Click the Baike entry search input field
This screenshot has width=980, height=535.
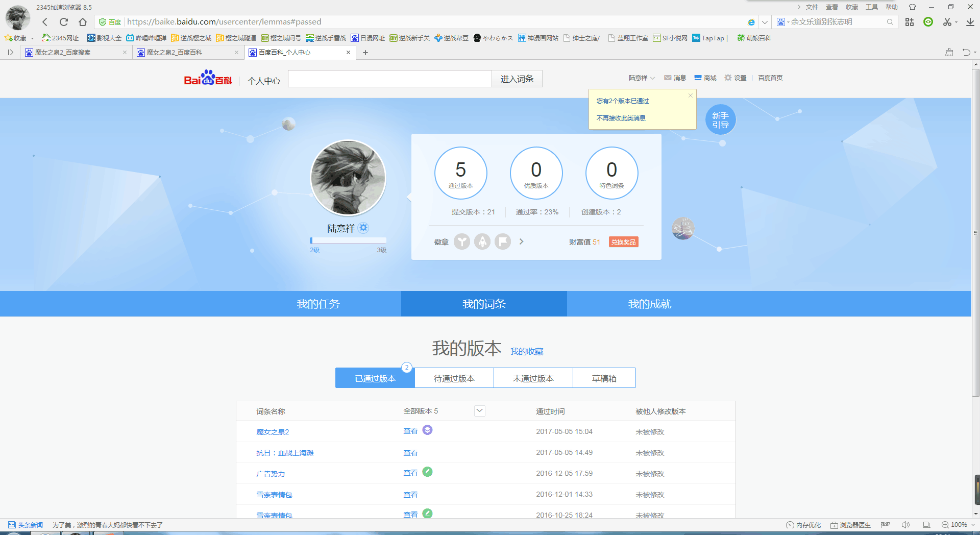(x=390, y=79)
